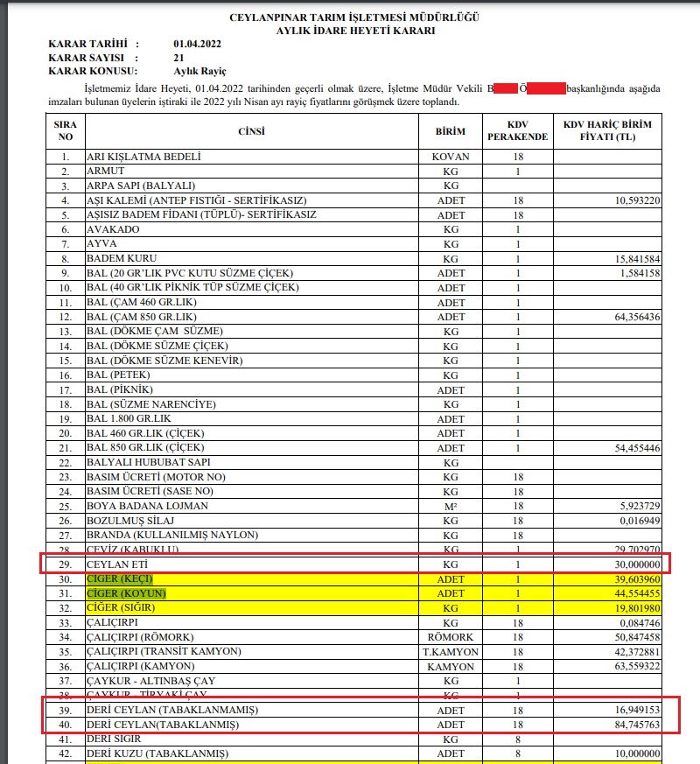Click the 'BOYA BADANA LOJMAN' row name
700x764 pixels.
pos(146,506)
